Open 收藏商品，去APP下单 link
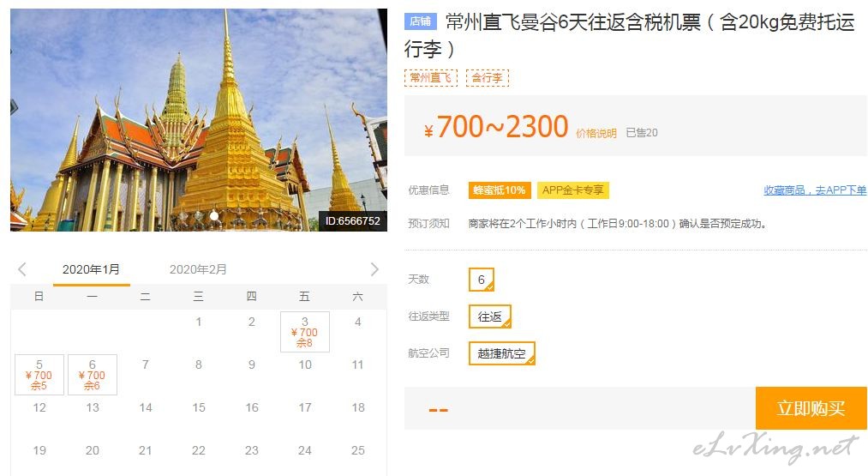 [815, 190]
